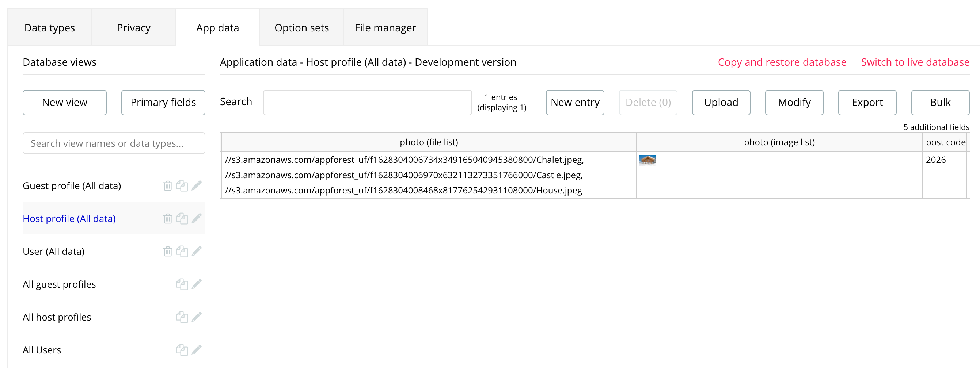The height and width of the screenshot is (368, 980).
Task: Open the File manager tab
Action: pyautogui.click(x=385, y=28)
